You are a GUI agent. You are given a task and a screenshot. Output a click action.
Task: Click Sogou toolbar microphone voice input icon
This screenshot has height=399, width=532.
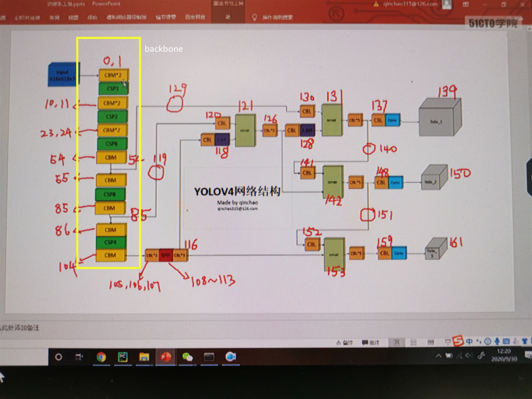pyautogui.click(x=497, y=341)
